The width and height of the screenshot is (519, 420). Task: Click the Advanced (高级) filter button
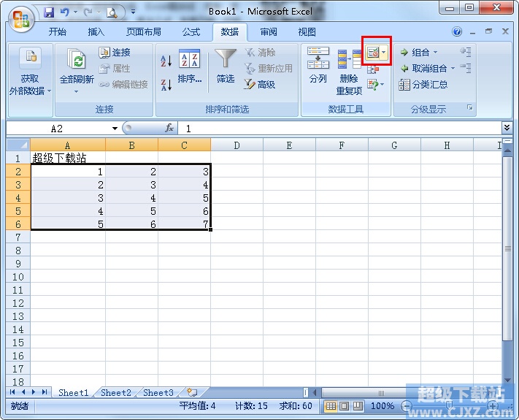(x=259, y=85)
